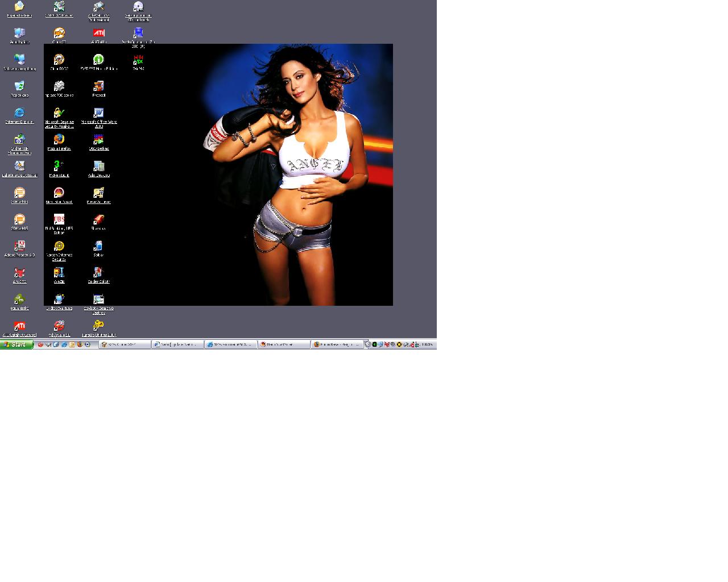The width and height of the screenshot is (728, 582).
Task: Open the Netzwerkumgebung network icon
Action: pos(19,60)
